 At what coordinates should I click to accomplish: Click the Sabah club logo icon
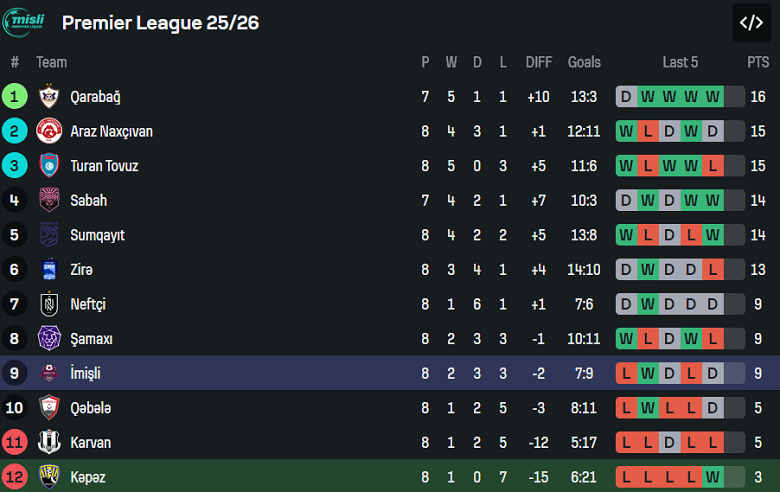tap(49, 200)
